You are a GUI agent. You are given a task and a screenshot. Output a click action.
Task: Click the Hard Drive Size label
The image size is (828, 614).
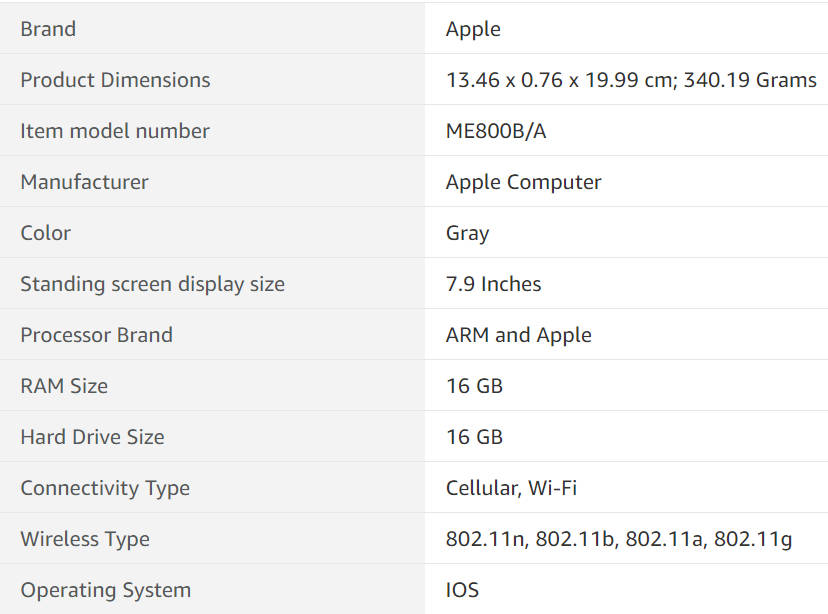tap(92, 437)
